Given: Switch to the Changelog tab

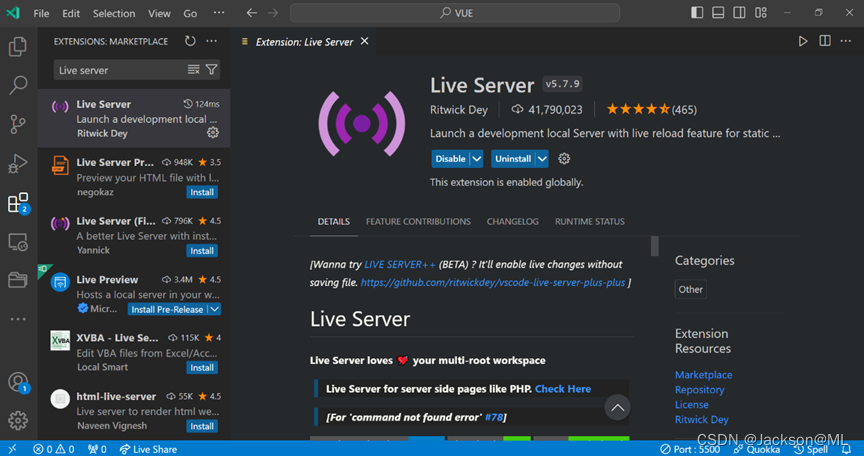Looking at the screenshot, I should (x=512, y=221).
